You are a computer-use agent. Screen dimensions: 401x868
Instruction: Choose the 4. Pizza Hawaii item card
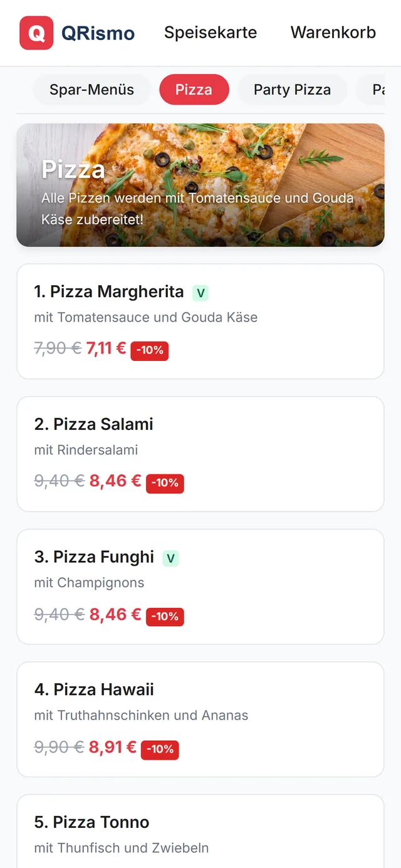coord(200,719)
